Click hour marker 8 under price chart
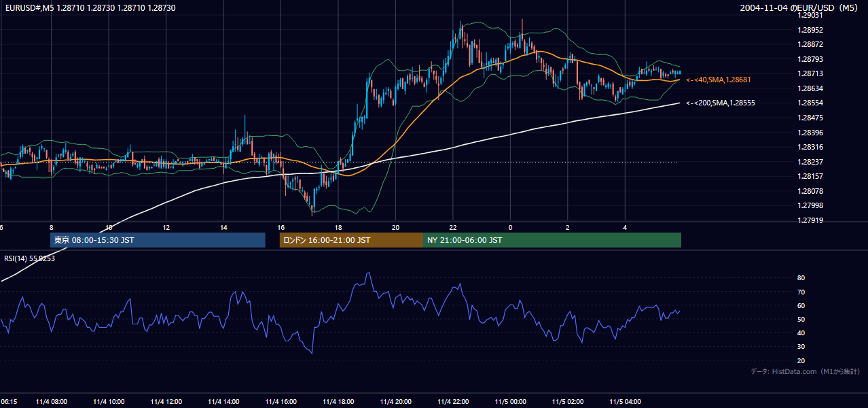This screenshot has width=868, height=408. point(52,227)
